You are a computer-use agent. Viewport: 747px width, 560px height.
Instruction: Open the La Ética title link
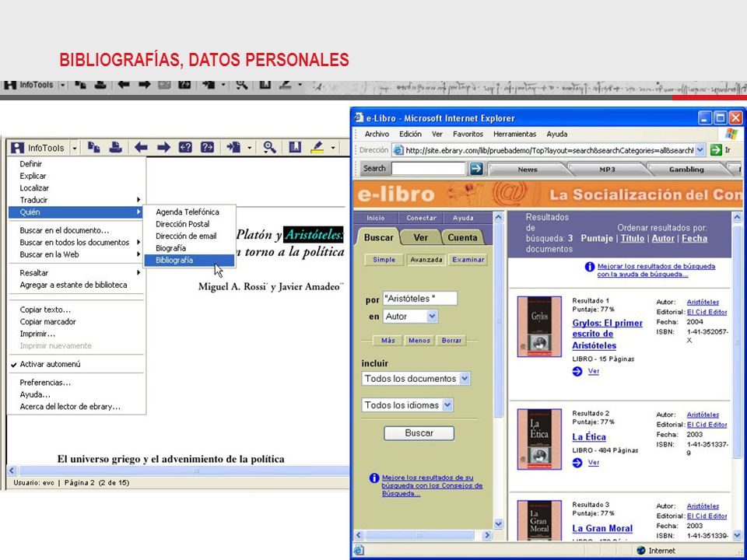point(589,436)
